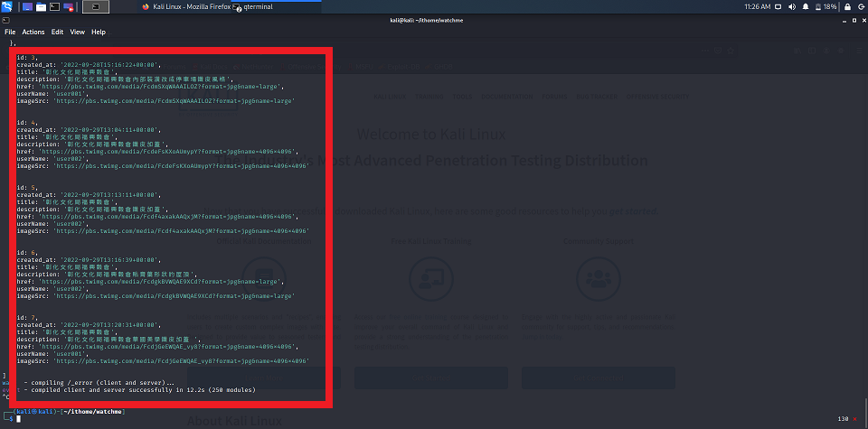This screenshot has width=868, height=429.
Task: Click the qterminal window title icon
Action: point(5,20)
